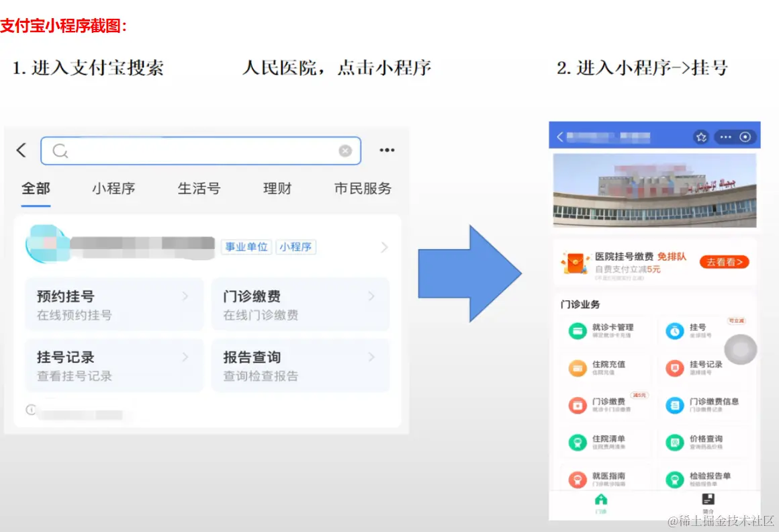This screenshot has width=779, height=532.
Task: Open 就医指南 red icon
Action: (578, 480)
